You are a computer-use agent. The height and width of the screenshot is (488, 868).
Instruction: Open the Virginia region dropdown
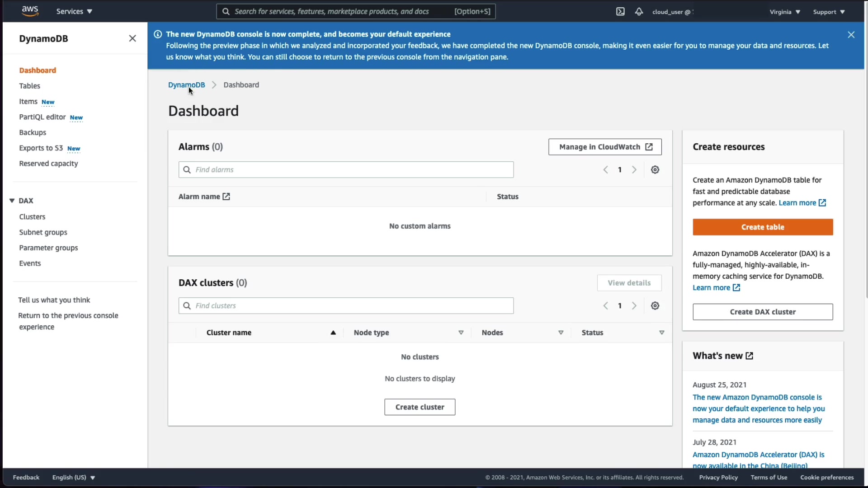tap(785, 12)
